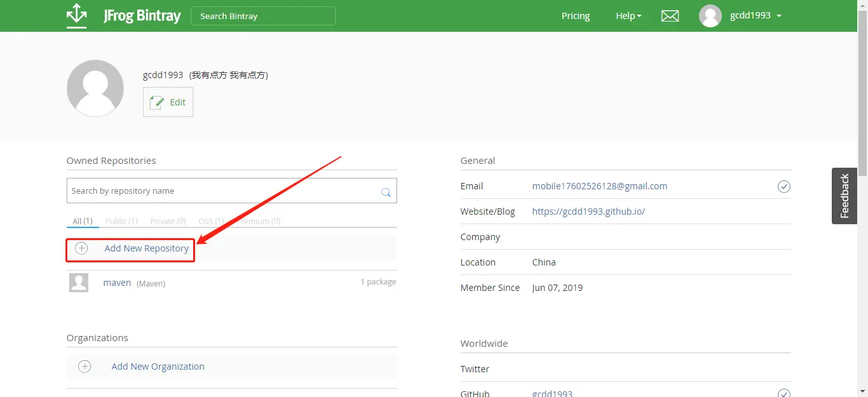Screen dimensions: 868x397
Task: Click the plus icon beside Add New Repository
Action: (81, 248)
